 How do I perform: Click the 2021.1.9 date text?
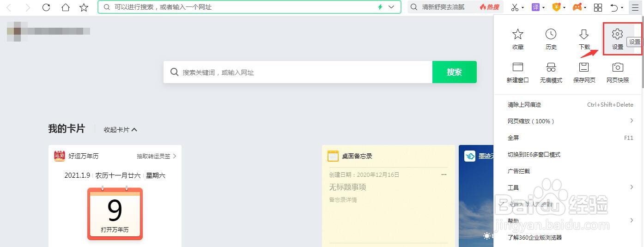point(77,175)
